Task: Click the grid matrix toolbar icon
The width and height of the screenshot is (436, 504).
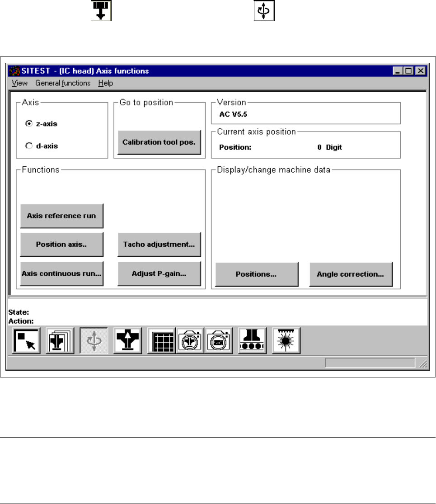Action: [161, 341]
